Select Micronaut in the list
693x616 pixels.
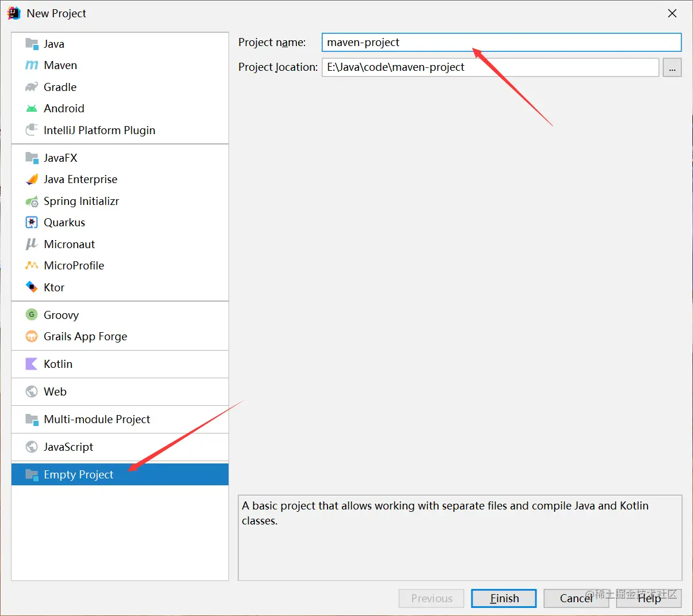(x=69, y=244)
